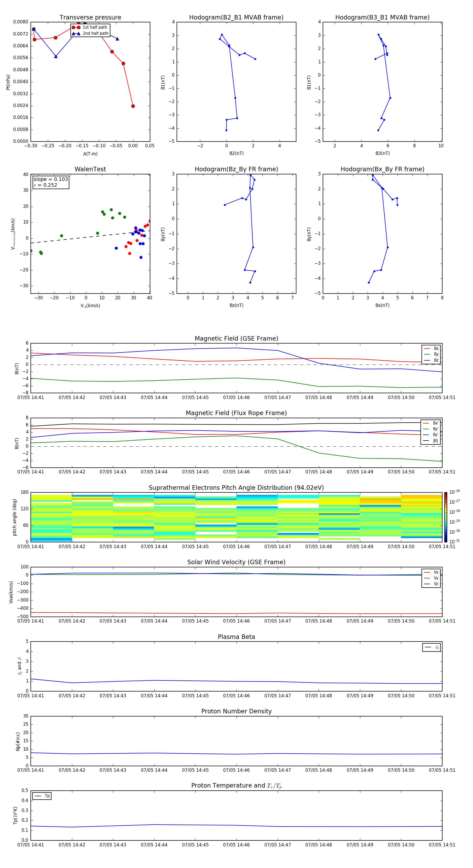
Task: Click the 'Vsw(km/s)' axis label
Action: [11, 592]
